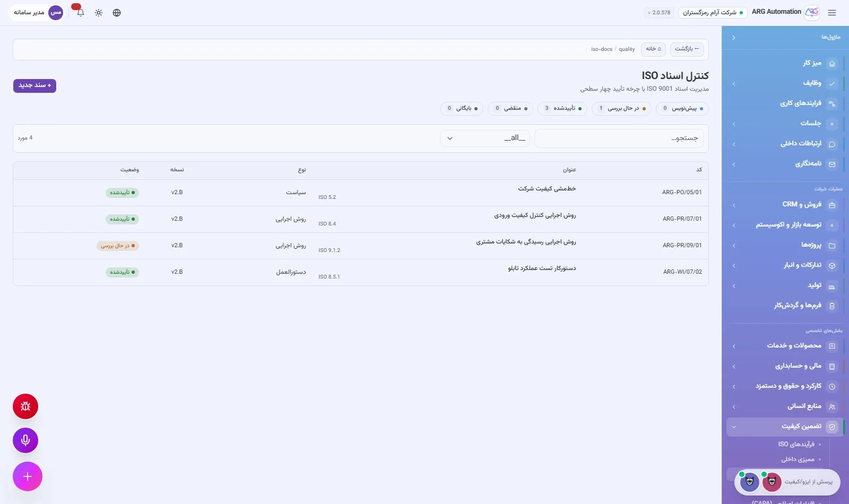The width and height of the screenshot is (849, 504).
Task: Click the store icon beside «فروش و CRM»
Action: pos(832,205)
